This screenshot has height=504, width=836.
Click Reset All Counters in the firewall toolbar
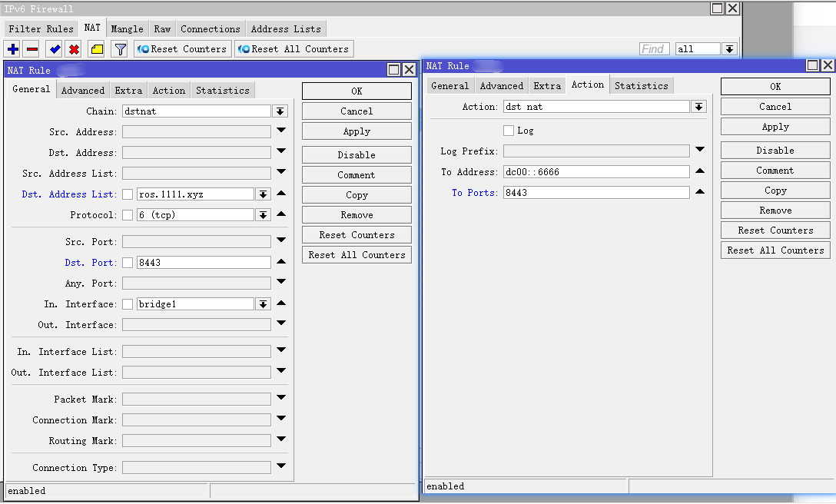tap(294, 49)
